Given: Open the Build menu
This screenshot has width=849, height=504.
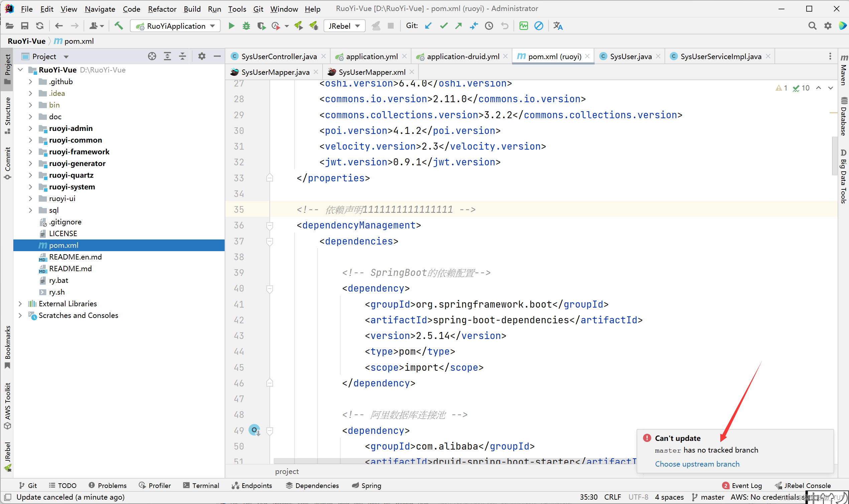Looking at the screenshot, I should pos(192,9).
